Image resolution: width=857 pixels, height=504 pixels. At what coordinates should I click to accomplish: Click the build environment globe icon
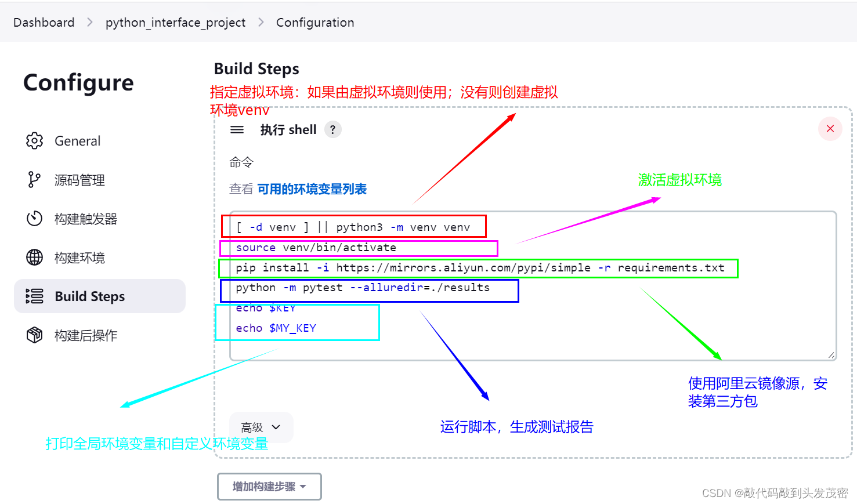34,258
